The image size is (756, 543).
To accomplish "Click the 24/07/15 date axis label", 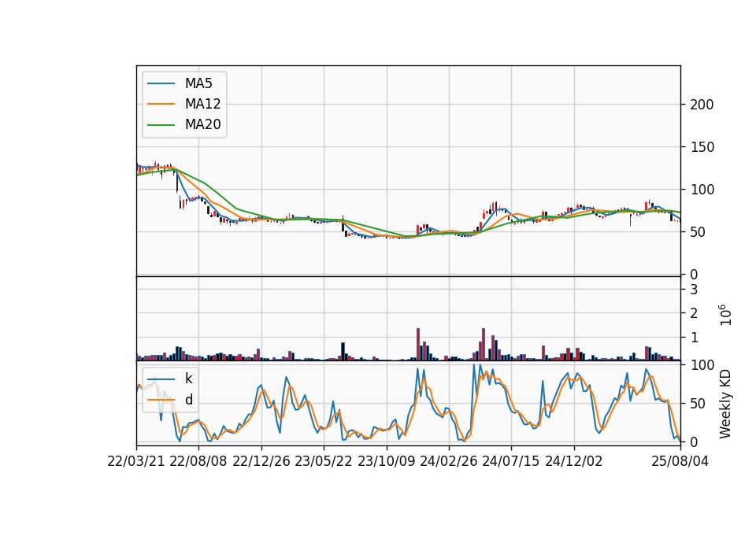I will 511,461.
